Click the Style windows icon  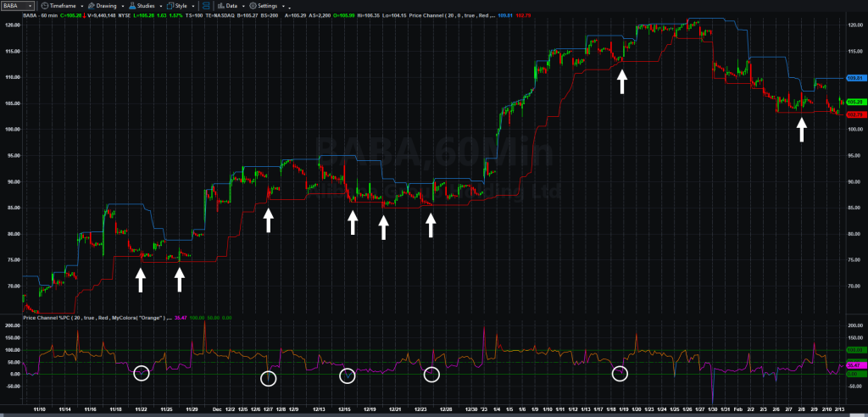[170, 6]
